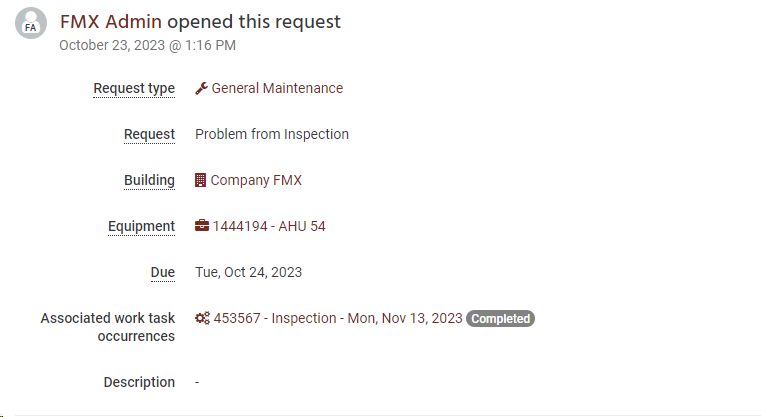Click the Due field label
761x417 pixels.
tap(163, 272)
